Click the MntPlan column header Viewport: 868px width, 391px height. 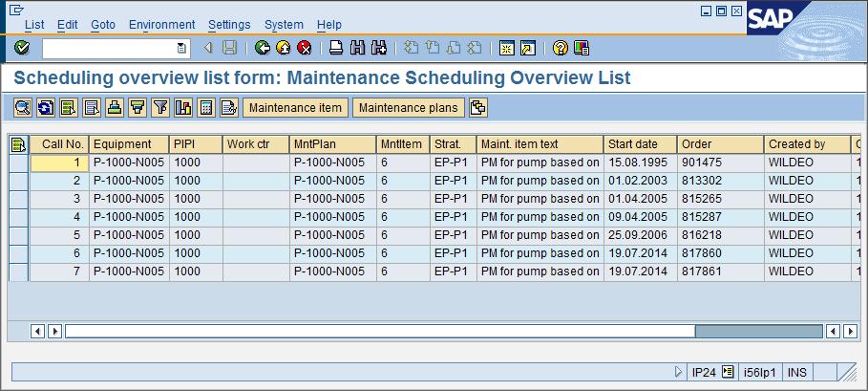[332, 144]
